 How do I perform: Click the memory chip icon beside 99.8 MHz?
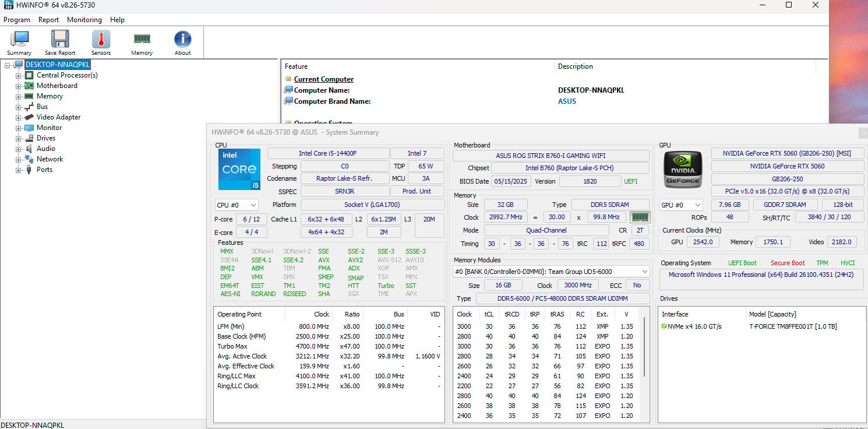(x=640, y=217)
